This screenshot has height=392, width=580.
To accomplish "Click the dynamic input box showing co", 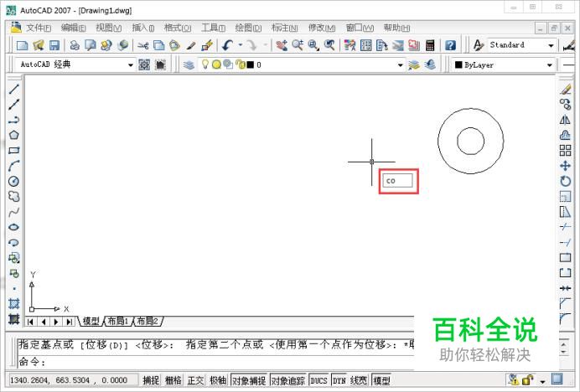I will pos(397,181).
